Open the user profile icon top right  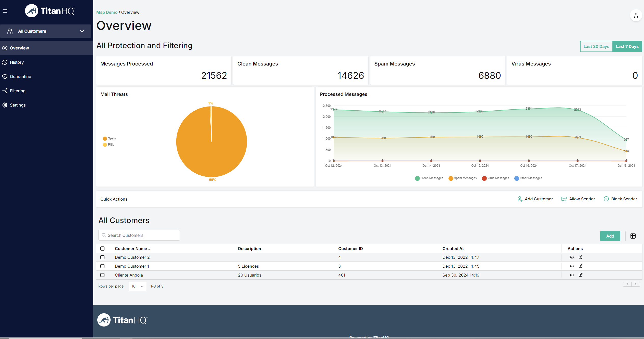tap(636, 15)
